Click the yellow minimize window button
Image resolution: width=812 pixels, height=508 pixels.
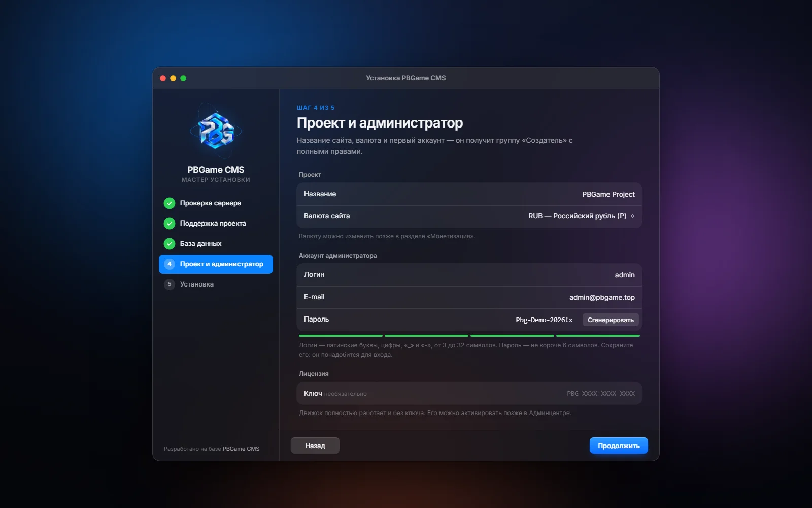tap(173, 78)
